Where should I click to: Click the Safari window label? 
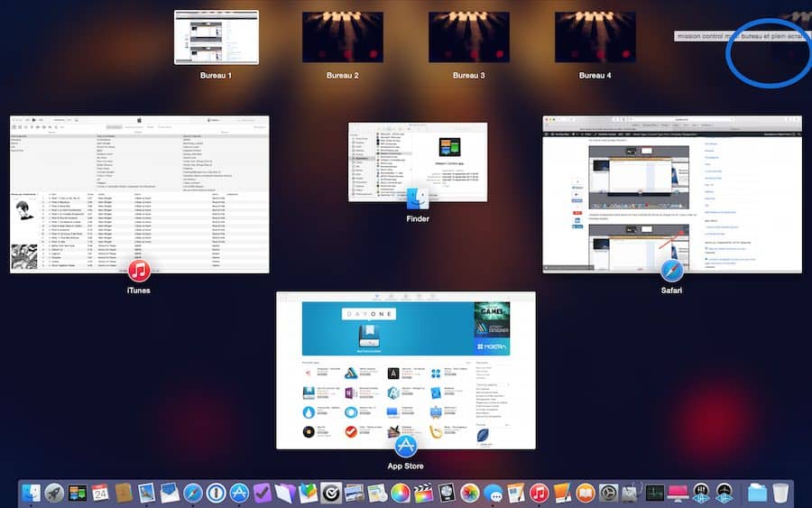671,291
